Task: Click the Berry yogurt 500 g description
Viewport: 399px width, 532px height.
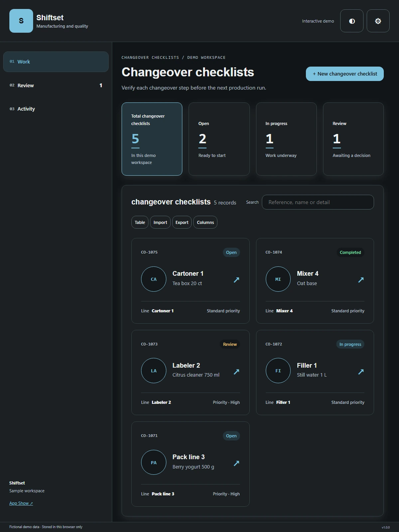Action: point(193,467)
